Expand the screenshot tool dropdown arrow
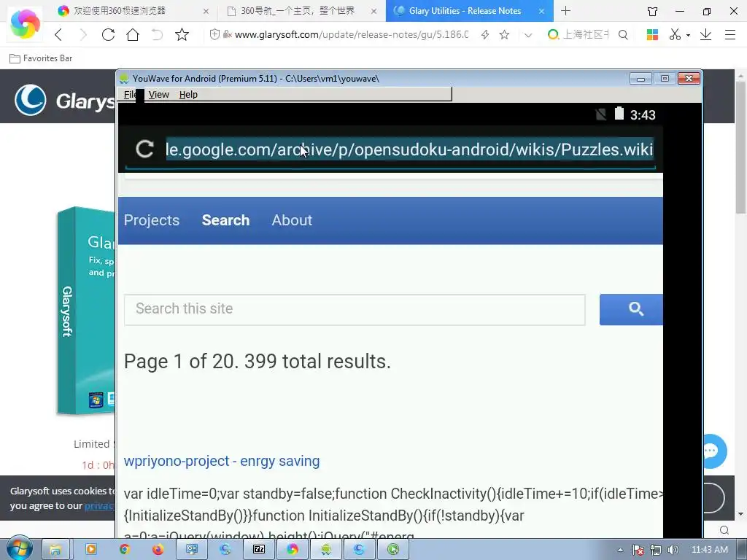747x560 pixels. (688, 35)
